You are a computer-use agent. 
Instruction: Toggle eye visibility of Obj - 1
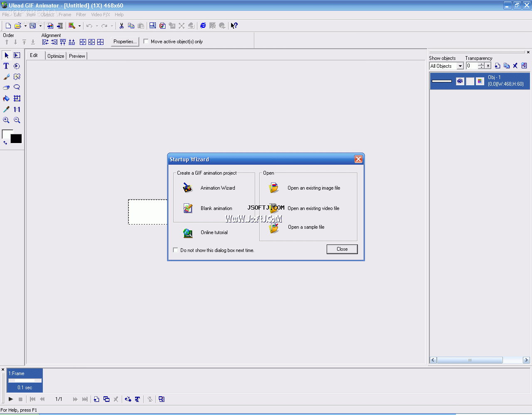coord(460,81)
